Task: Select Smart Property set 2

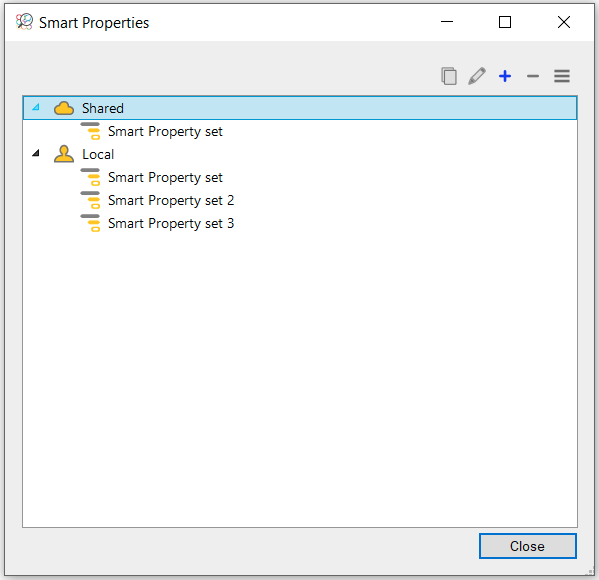Action: coord(171,200)
